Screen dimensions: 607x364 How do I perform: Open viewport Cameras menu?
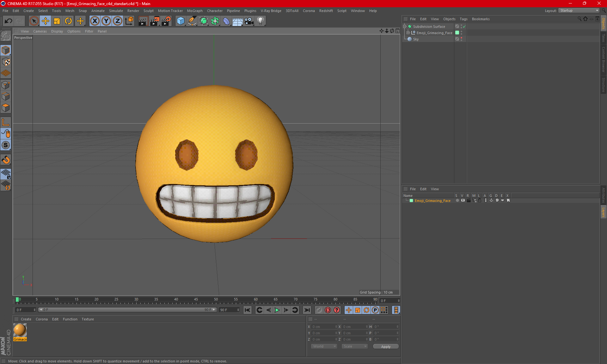coord(40,31)
